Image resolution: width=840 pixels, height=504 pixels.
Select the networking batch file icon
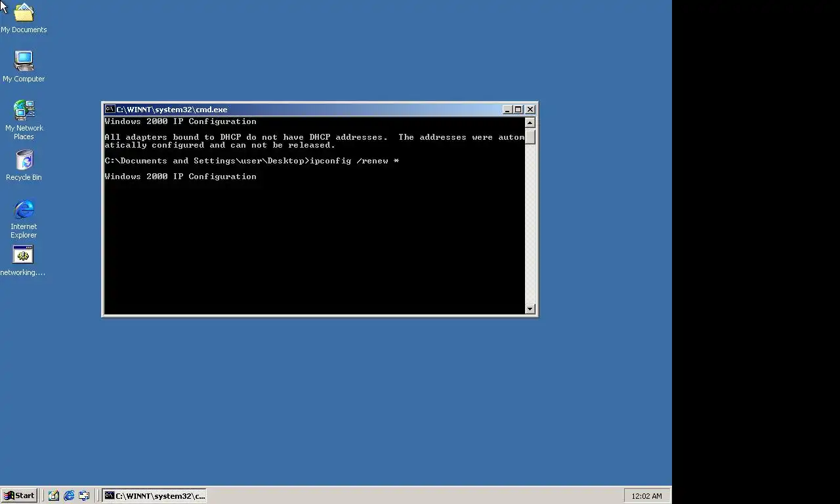[23, 261]
